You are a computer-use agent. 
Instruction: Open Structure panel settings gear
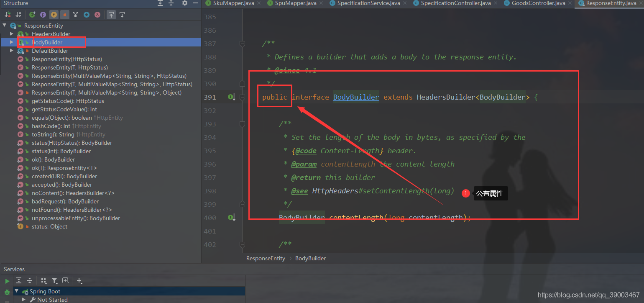pyautogui.click(x=185, y=3)
